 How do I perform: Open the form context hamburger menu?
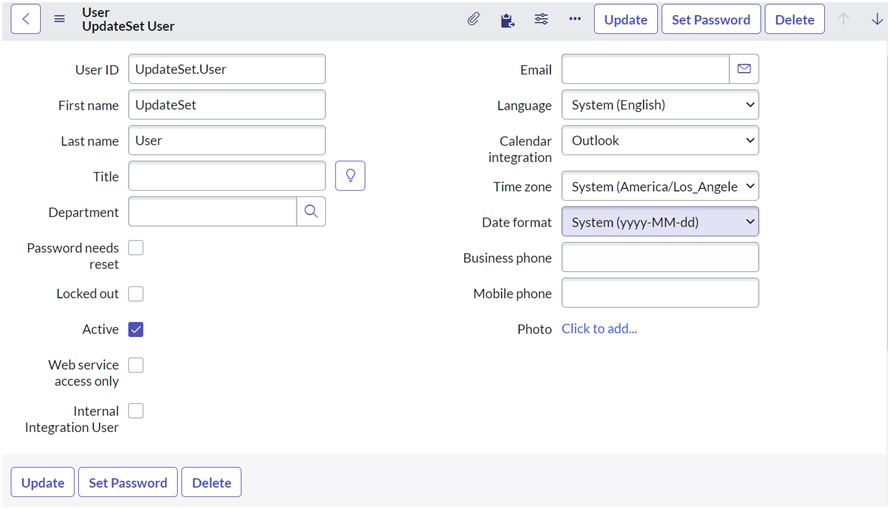coord(60,19)
